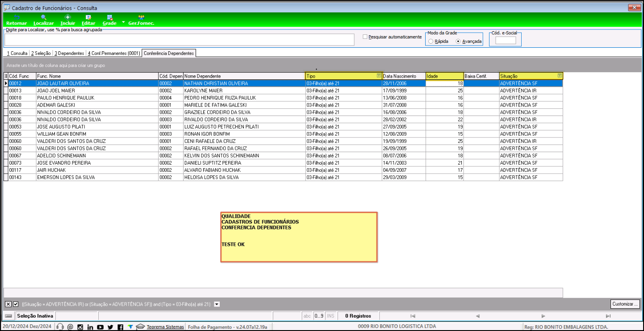Click the MARIELE DE FATIMA GALESKI cell
This screenshot has width=644, height=331.
[x=244, y=105]
